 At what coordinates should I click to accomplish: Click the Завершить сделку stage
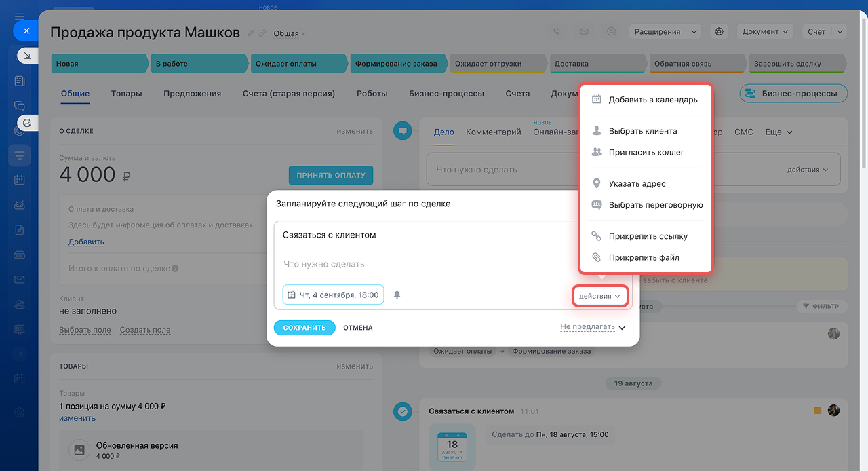(796, 64)
